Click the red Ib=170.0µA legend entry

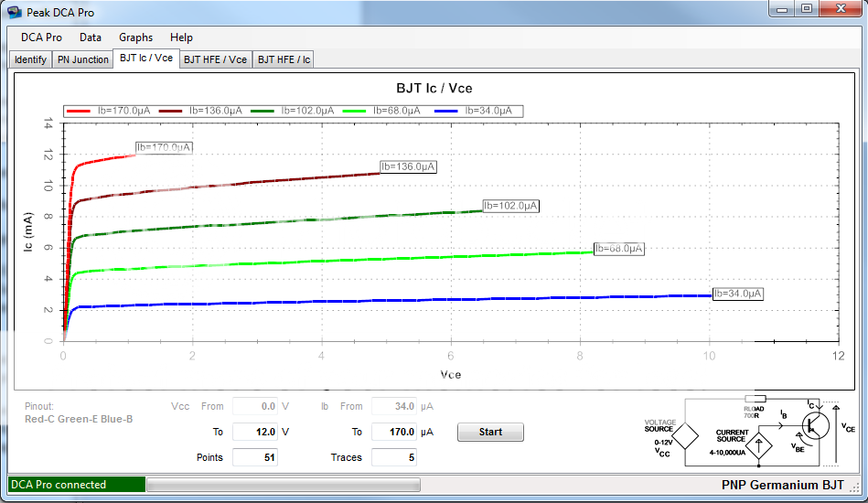click(x=109, y=111)
